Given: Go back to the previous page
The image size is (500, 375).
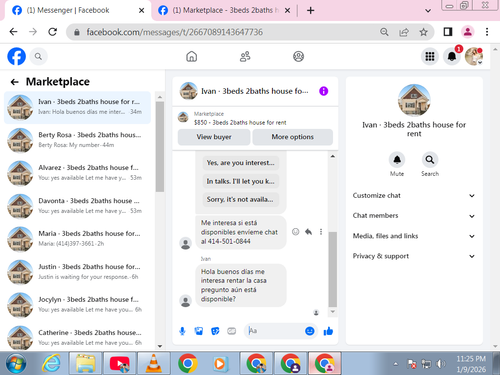Looking at the screenshot, I should [13, 32].
